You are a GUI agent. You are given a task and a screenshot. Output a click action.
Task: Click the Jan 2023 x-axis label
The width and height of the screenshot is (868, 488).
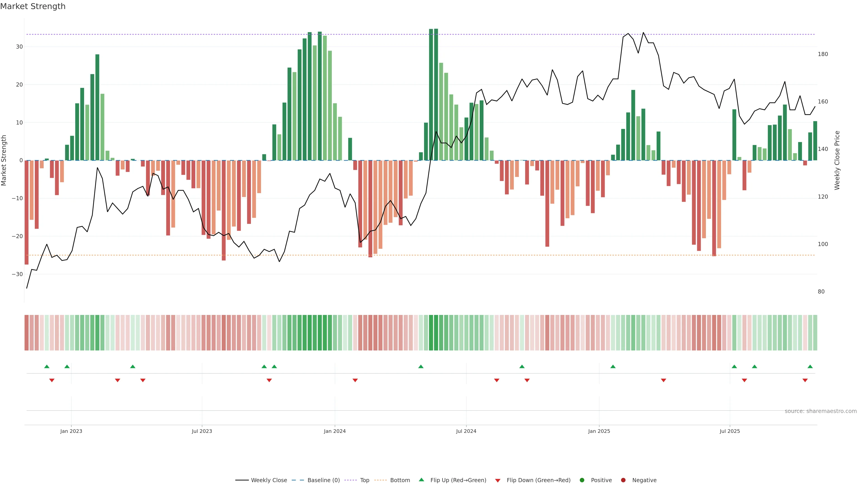(x=71, y=431)
